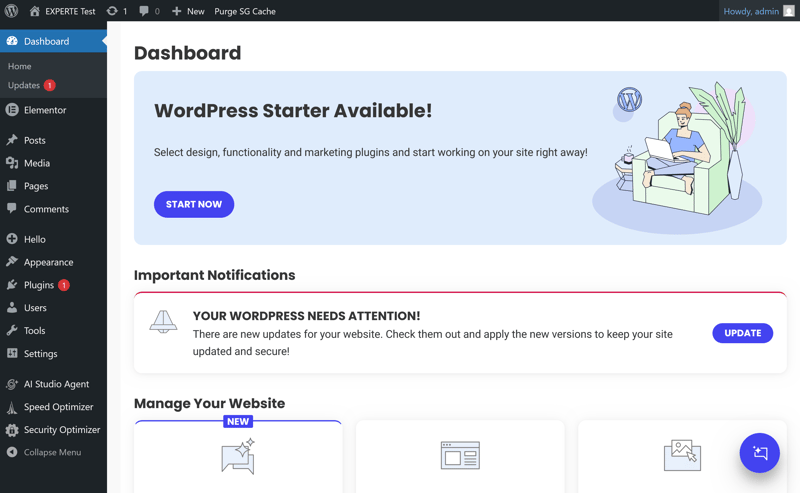Open the floating chat assistant button
The height and width of the screenshot is (493, 800).
coord(760,453)
